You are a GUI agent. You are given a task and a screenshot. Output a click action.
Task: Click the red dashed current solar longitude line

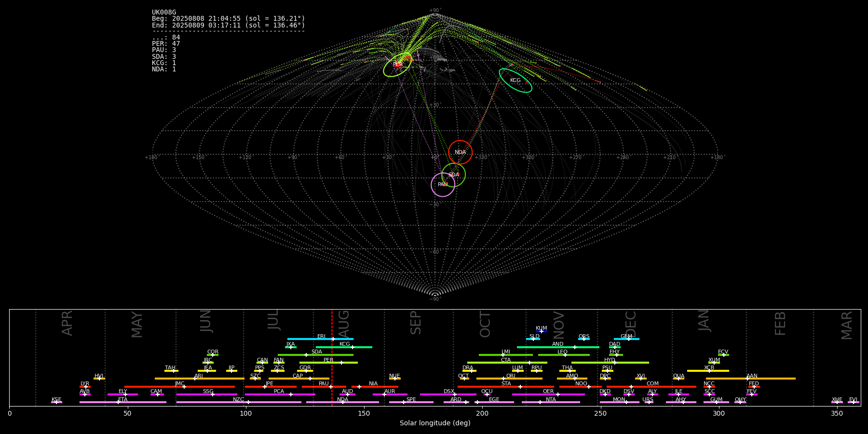tap(332, 358)
